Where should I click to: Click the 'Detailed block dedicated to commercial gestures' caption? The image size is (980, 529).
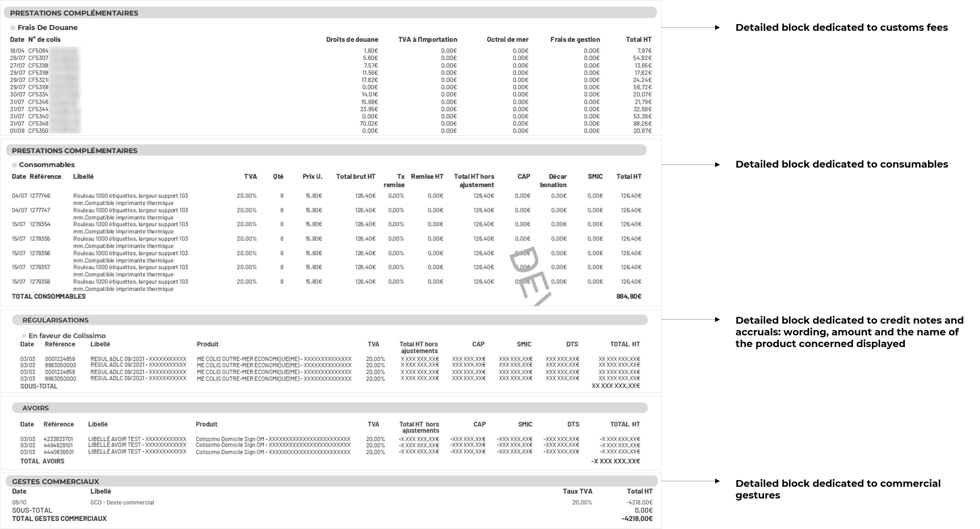click(838, 489)
